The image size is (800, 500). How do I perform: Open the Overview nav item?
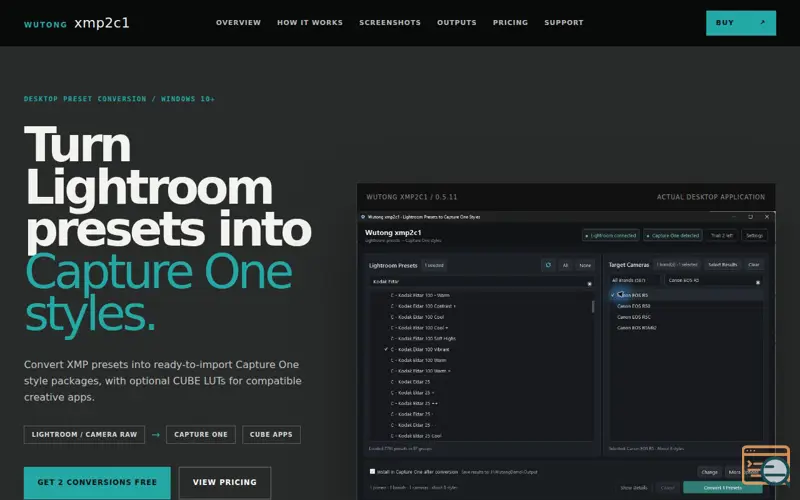(238, 22)
